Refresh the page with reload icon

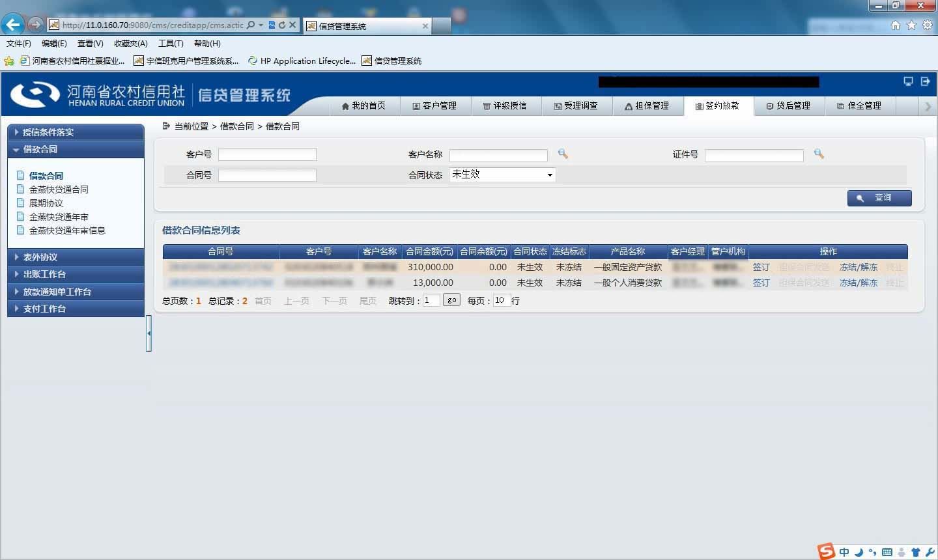[282, 25]
